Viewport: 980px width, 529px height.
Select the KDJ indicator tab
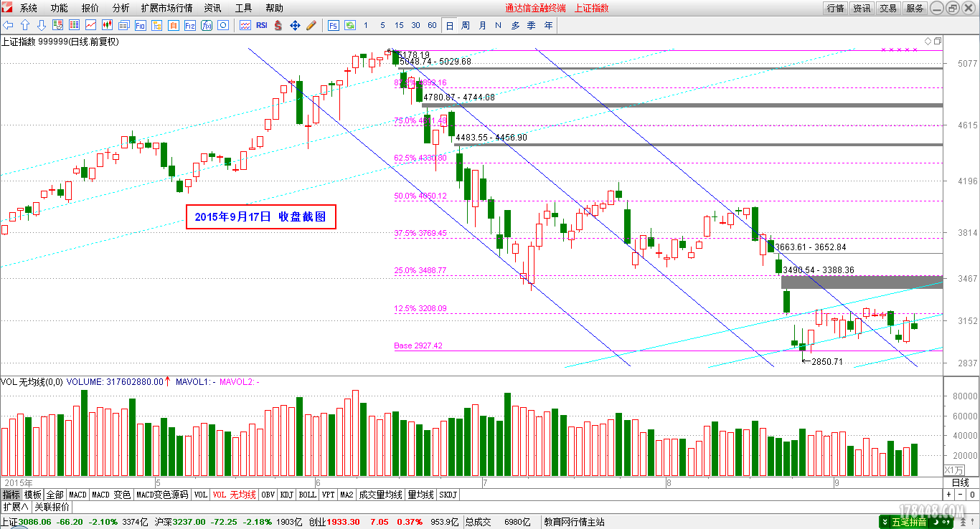pyautogui.click(x=287, y=495)
